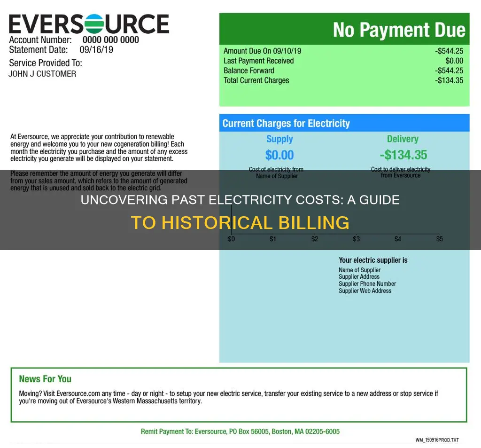Click the 'Supplier Web Address' line
Image resolution: width=481 pixels, height=448 pixels.
365,291
